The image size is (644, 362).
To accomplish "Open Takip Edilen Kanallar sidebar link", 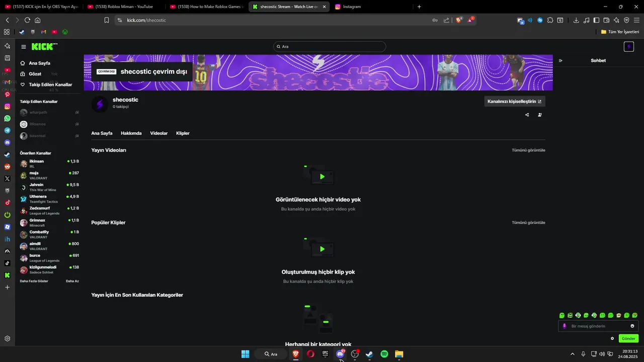I will point(46,84).
